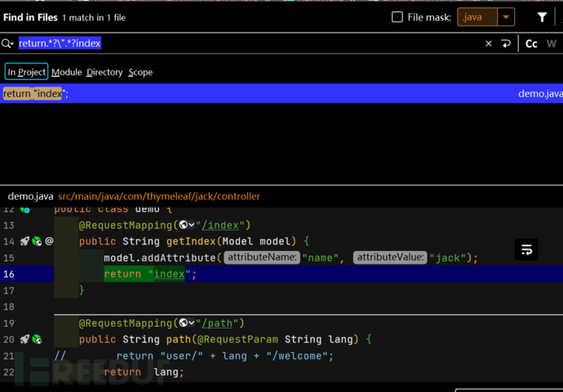
Task: Click the path method name on line 20
Action: pyautogui.click(x=179, y=339)
